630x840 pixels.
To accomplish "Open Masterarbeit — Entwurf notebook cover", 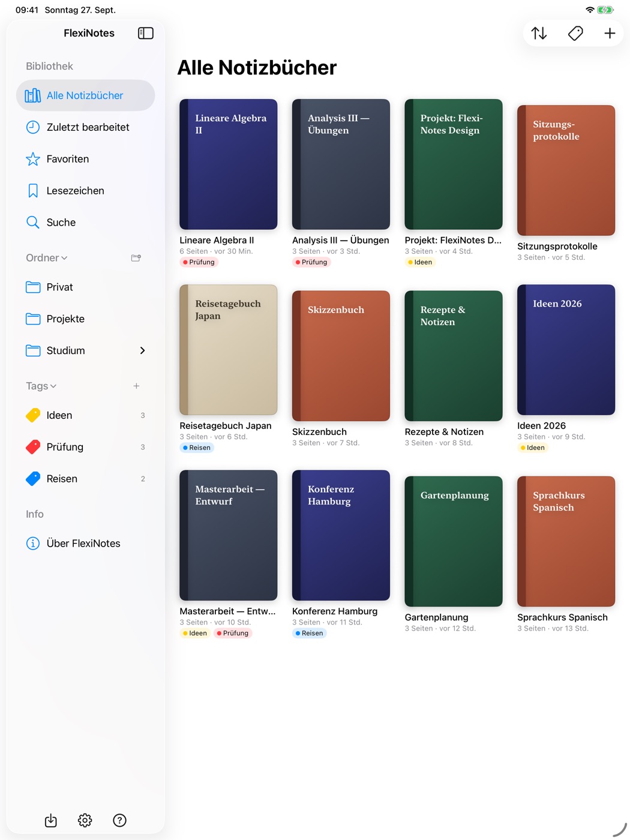I will [x=229, y=535].
